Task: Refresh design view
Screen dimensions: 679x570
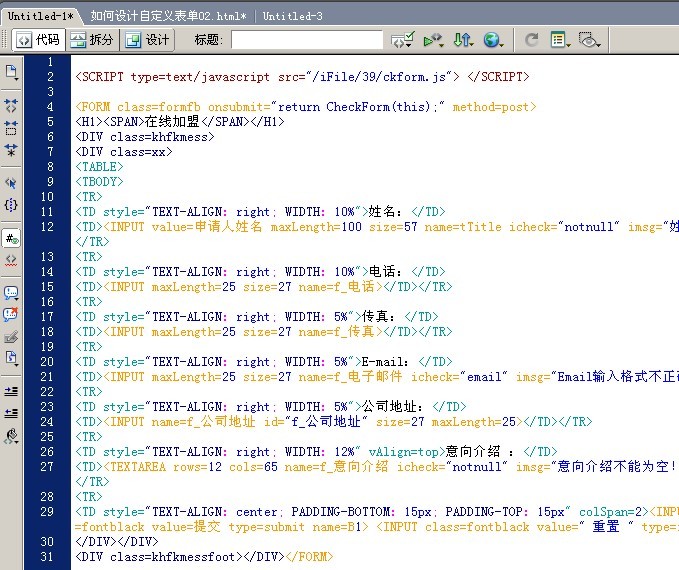Action: (531, 40)
